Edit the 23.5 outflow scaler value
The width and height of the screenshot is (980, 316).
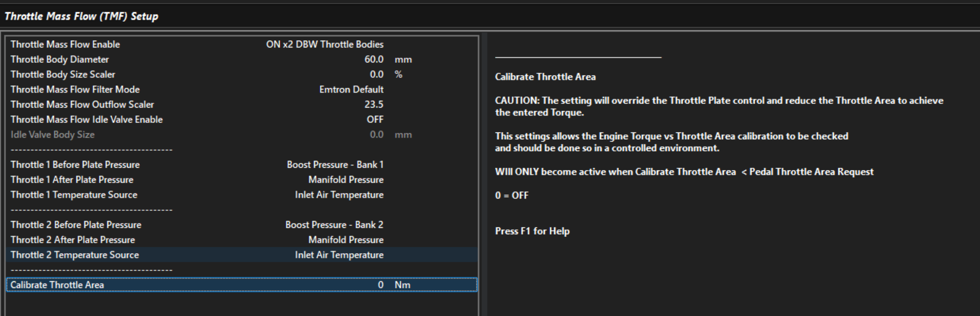click(x=374, y=104)
